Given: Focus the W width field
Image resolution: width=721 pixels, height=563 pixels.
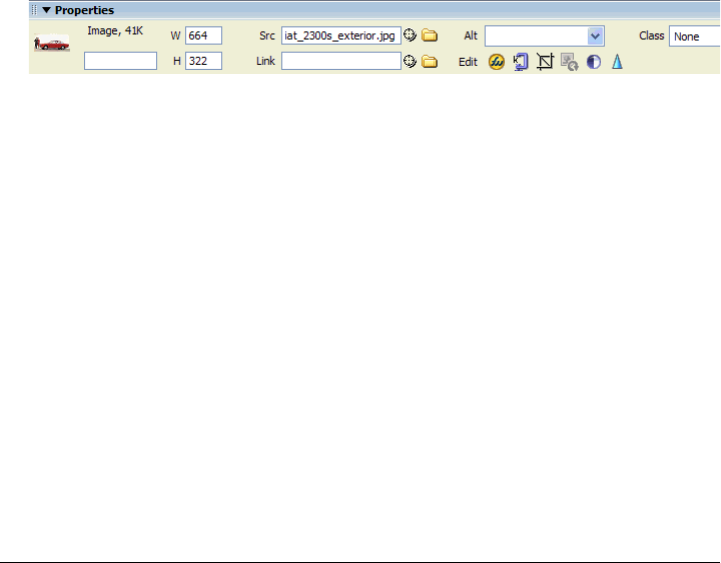Looking at the screenshot, I should [204, 35].
